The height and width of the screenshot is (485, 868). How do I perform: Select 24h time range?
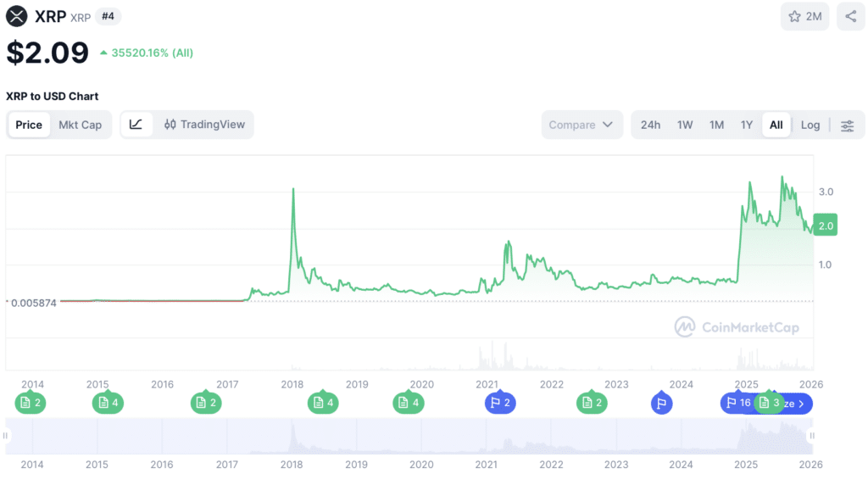click(x=650, y=125)
